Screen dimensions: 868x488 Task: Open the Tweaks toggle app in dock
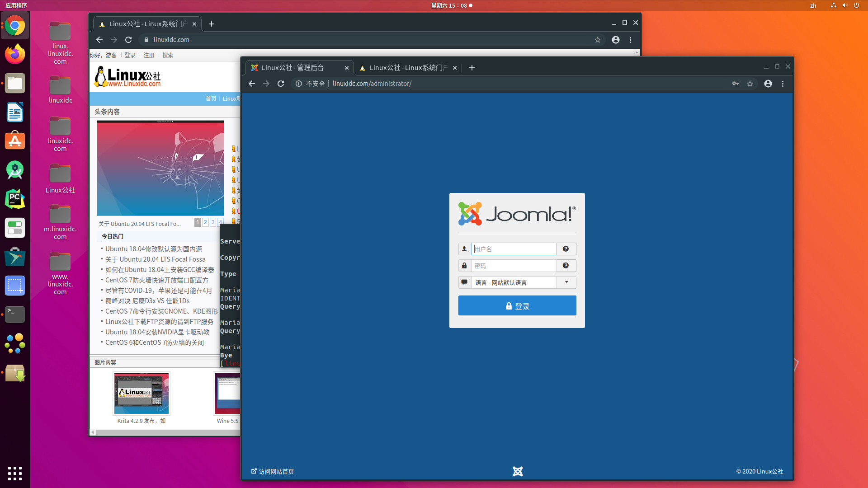[15, 228]
